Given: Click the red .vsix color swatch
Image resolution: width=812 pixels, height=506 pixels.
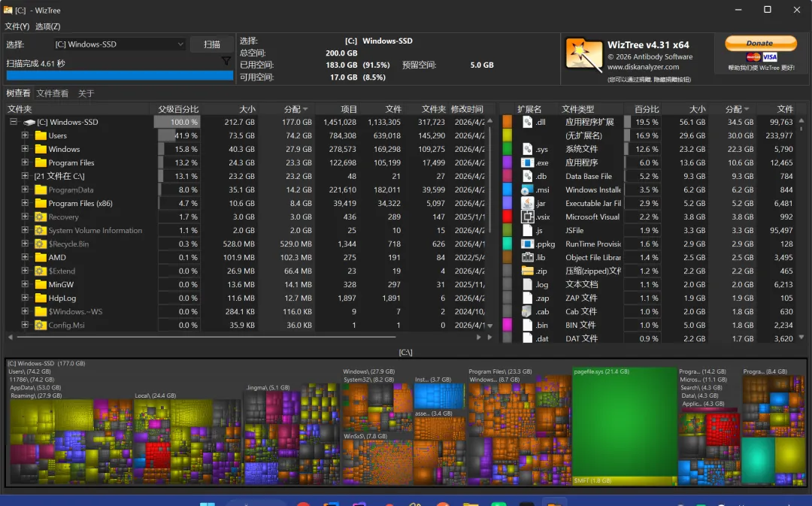Looking at the screenshot, I should [x=507, y=217].
